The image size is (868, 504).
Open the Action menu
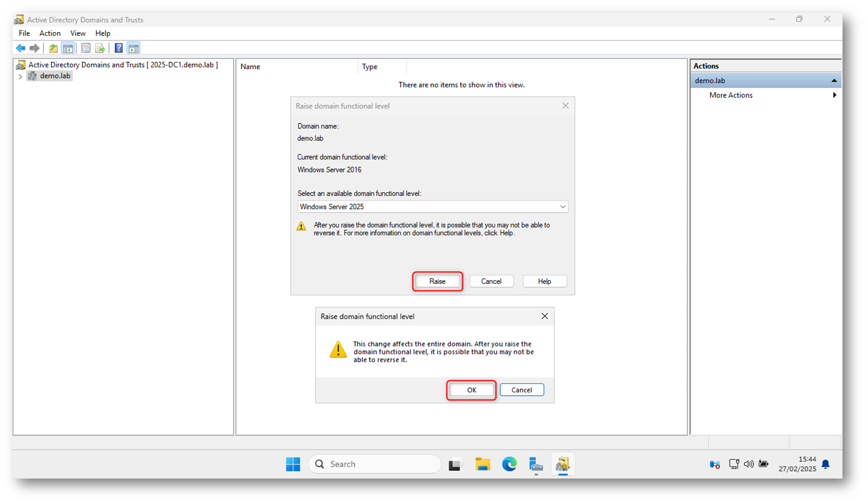(50, 33)
